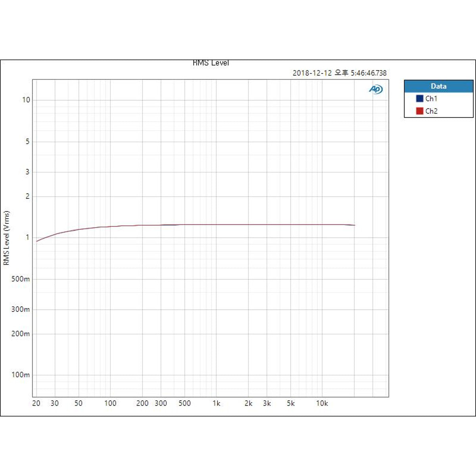
Task: Click the AP logo icon in graph
Action: pos(376,89)
